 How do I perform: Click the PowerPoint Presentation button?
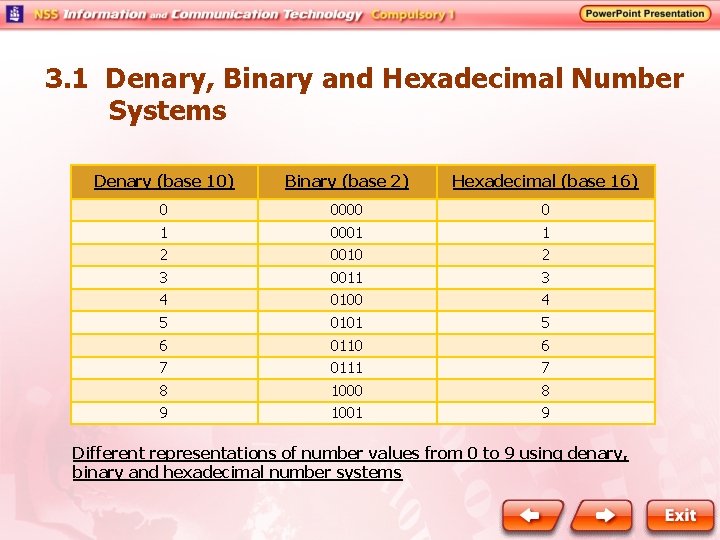[x=645, y=14]
